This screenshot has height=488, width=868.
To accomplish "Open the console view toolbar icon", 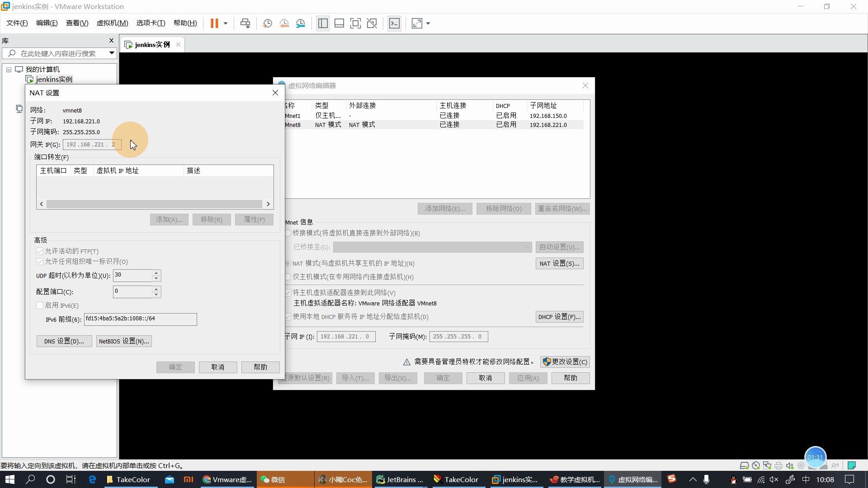I will pyautogui.click(x=394, y=23).
